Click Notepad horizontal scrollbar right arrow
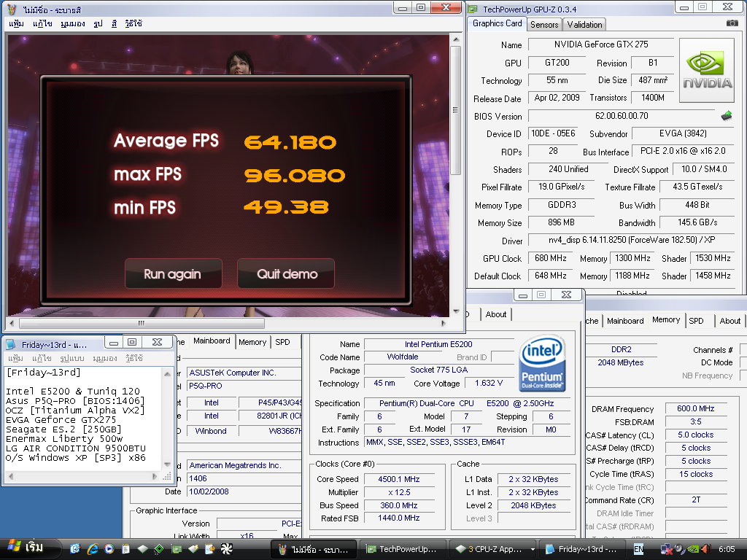 point(155,476)
